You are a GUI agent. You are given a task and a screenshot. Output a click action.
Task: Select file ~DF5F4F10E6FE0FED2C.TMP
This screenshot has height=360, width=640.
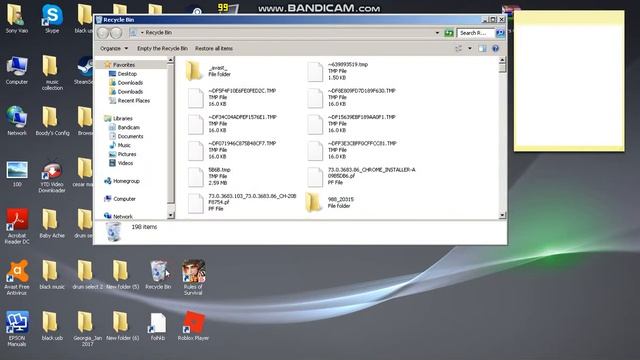pyautogui.click(x=232, y=98)
